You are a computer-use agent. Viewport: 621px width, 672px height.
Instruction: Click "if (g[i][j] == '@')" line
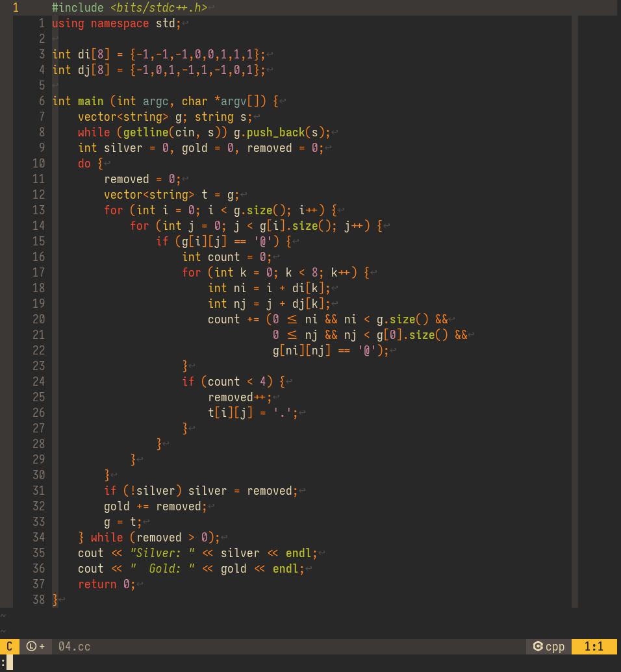pos(224,242)
